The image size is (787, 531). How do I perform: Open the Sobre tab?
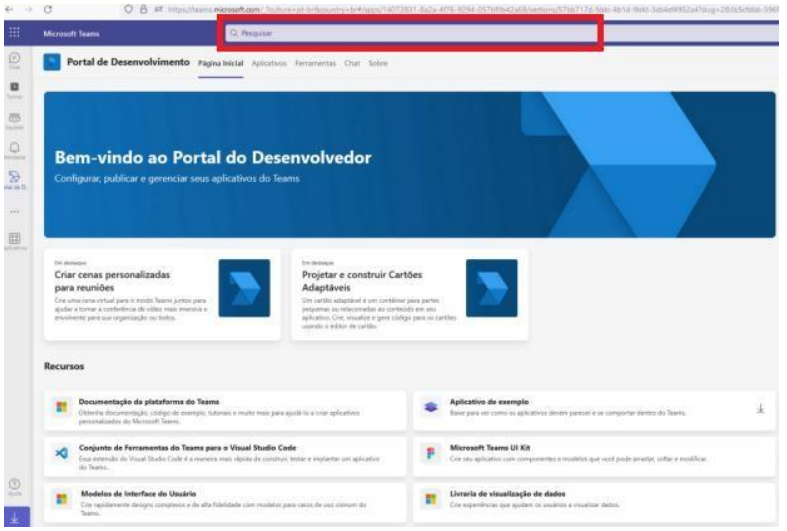point(378,64)
